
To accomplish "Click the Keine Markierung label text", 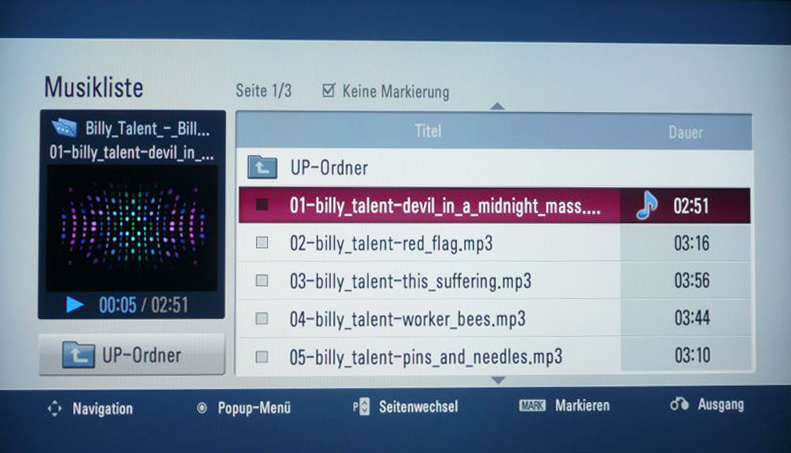I will 396,91.
